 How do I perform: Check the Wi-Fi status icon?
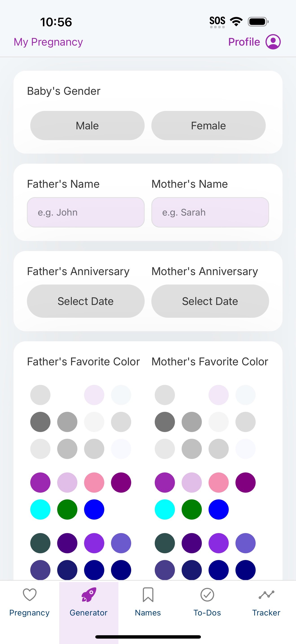pyautogui.click(x=236, y=22)
